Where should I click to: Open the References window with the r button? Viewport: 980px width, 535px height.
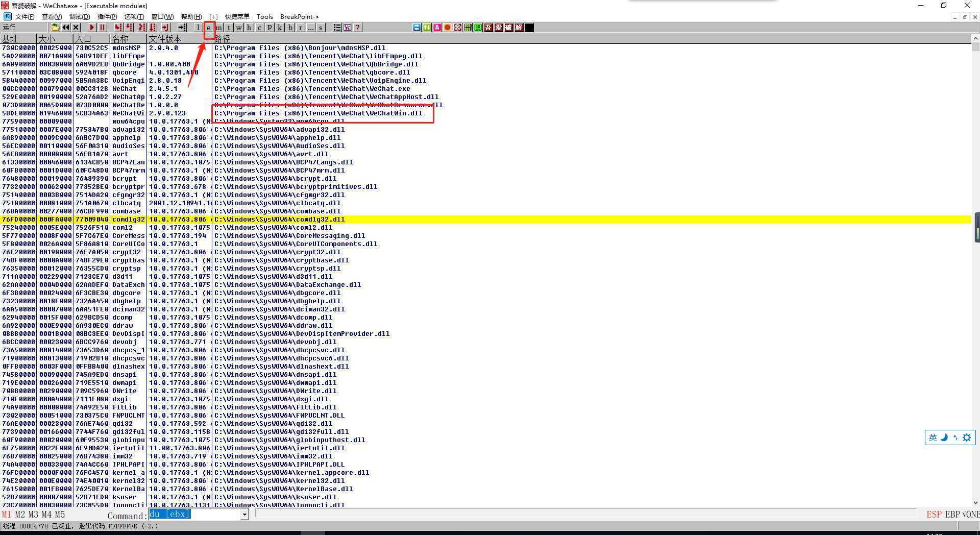(301, 28)
